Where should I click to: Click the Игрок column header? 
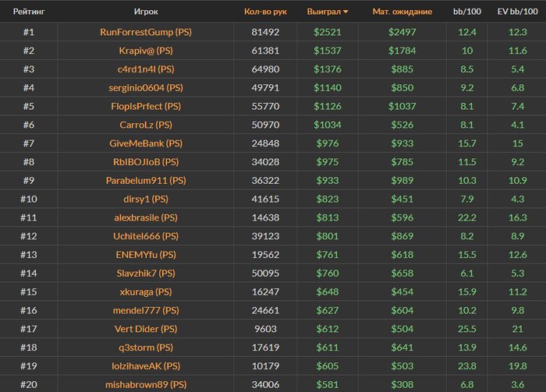pyautogui.click(x=146, y=12)
